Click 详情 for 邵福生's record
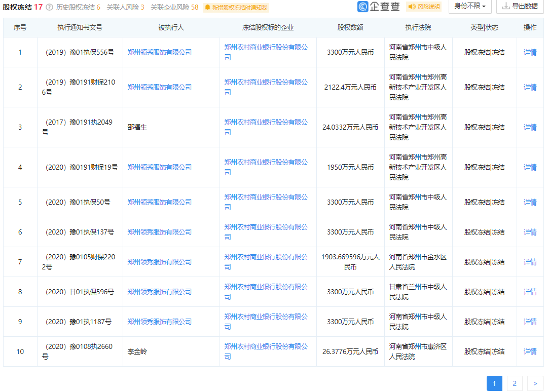Image resolution: width=548 pixels, height=392 pixels. (529, 127)
